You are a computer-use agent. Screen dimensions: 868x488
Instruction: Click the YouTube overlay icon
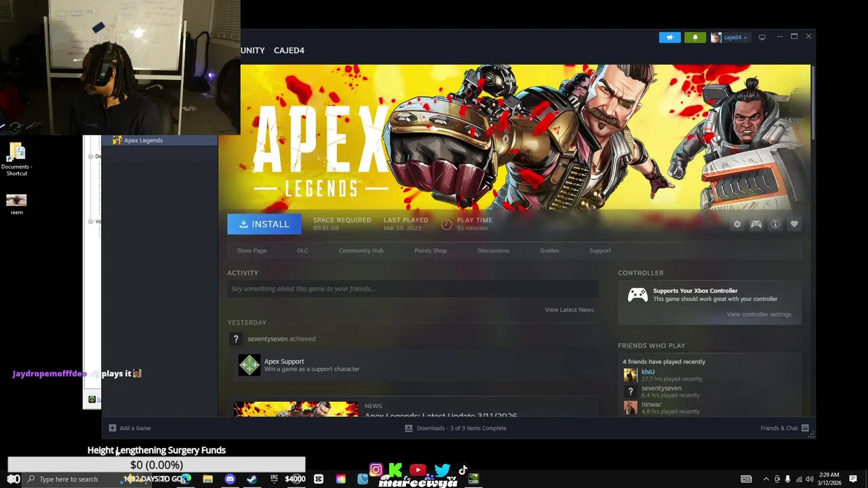tap(418, 470)
